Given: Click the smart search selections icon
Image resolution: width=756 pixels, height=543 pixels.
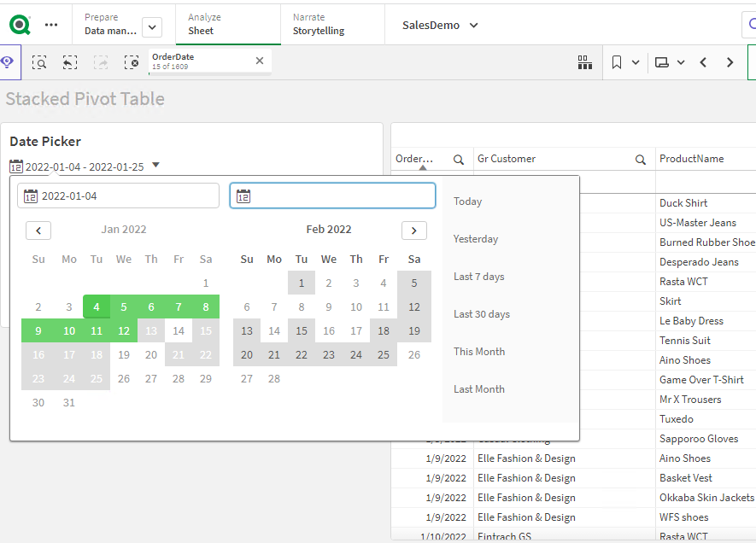Looking at the screenshot, I should 39,62.
